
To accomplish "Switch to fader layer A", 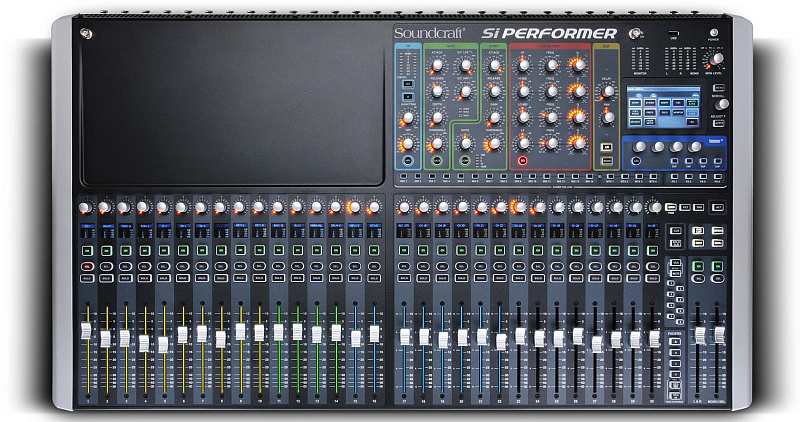I will point(674,342).
